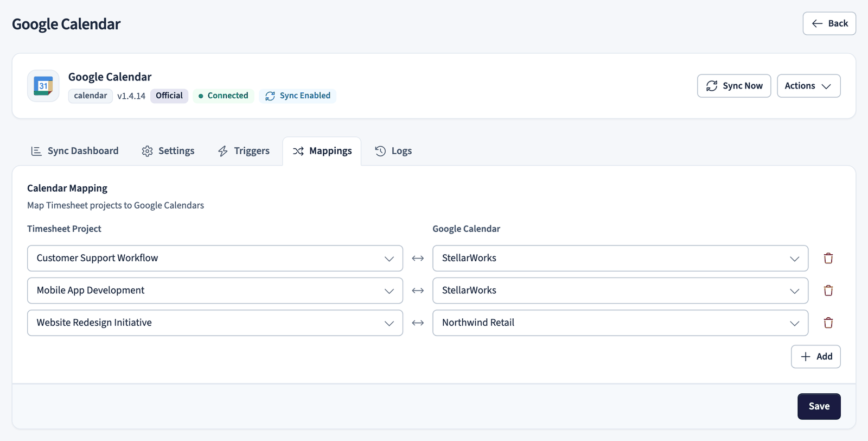Open the StellarWorks calendar dropdown for Mobile App

[x=620, y=291]
